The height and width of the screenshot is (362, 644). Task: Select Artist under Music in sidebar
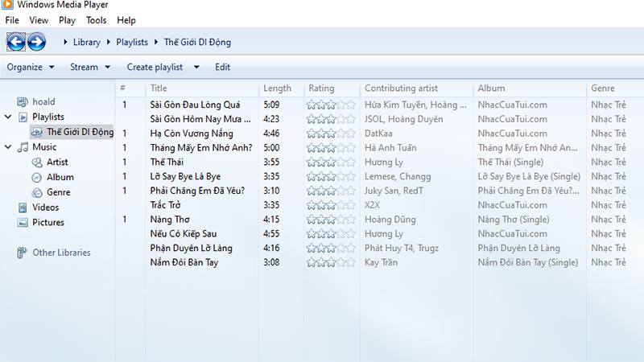pyautogui.click(x=57, y=162)
